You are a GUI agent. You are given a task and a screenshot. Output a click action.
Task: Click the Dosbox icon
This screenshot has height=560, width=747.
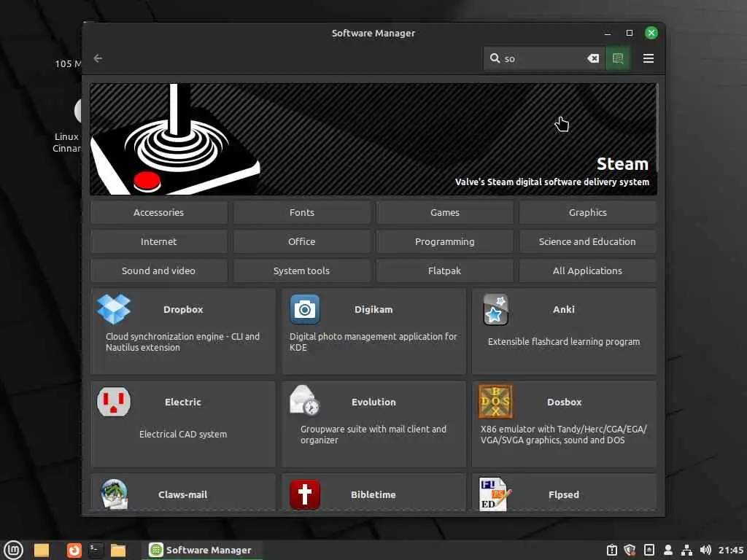pyautogui.click(x=495, y=402)
